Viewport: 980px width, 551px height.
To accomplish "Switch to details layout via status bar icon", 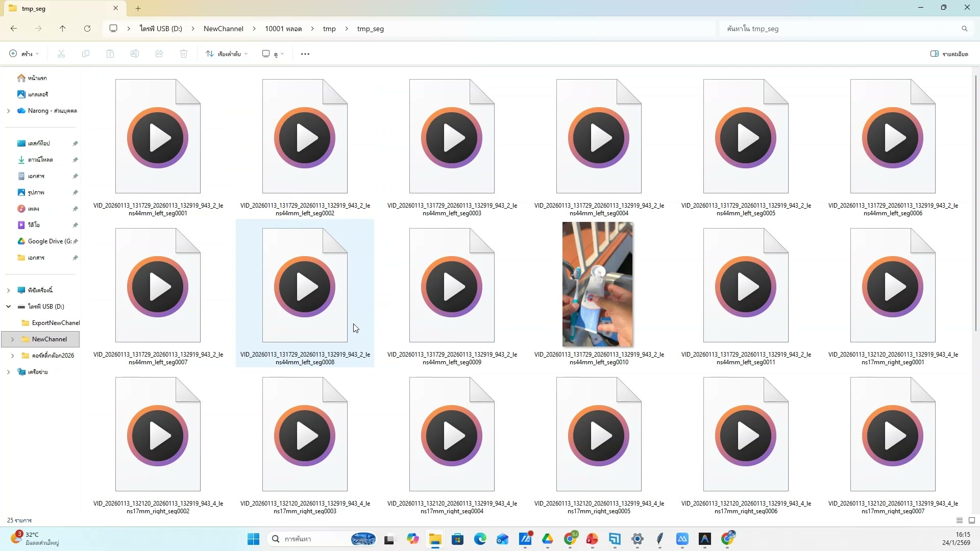I will click(960, 520).
